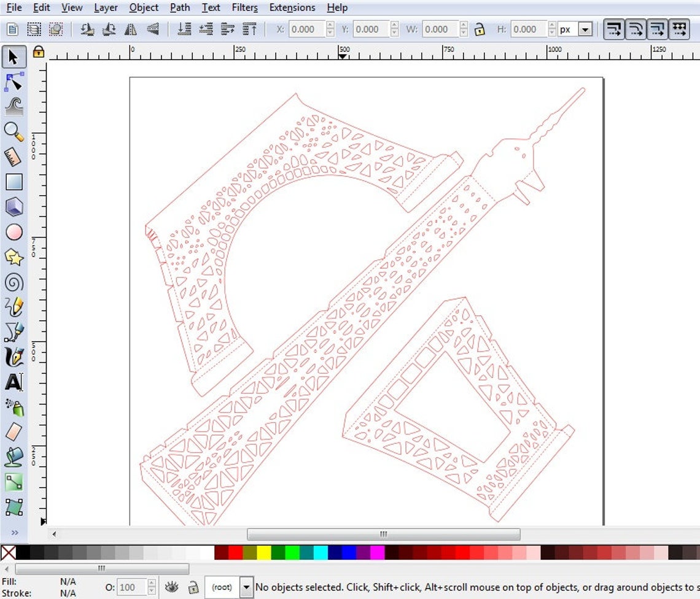Select the Selector arrow tool
This screenshot has width=700, height=599.
click(14, 56)
